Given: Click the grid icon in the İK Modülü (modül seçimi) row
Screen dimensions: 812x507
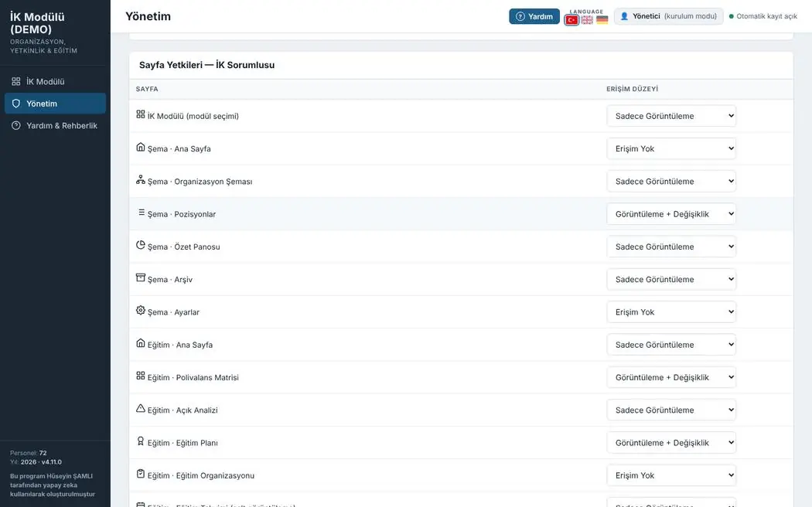Looking at the screenshot, I should (x=140, y=114).
